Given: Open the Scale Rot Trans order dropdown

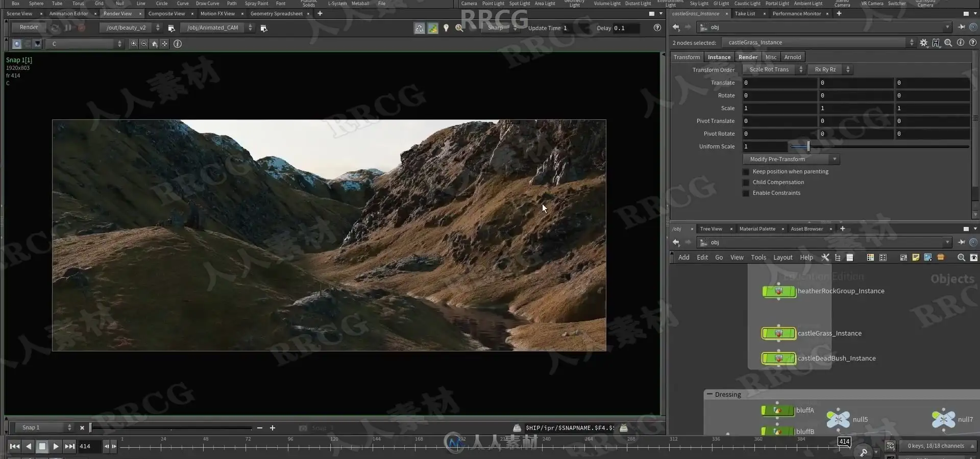Looking at the screenshot, I should (774, 70).
